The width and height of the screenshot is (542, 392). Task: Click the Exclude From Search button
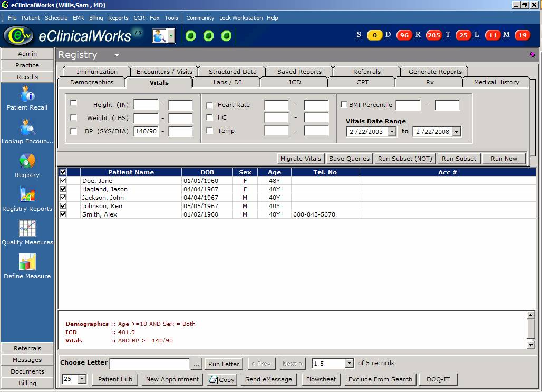click(x=380, y=379)
